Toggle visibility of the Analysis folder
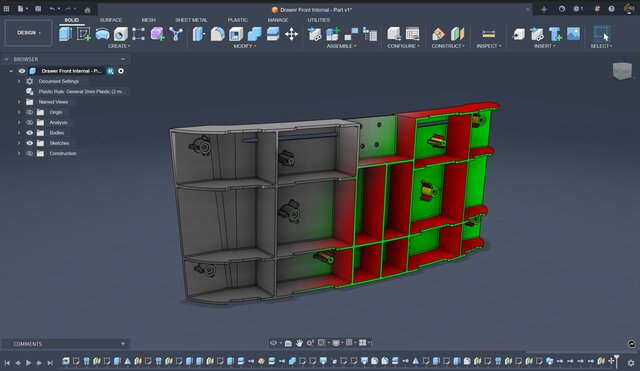The height and width of the screenshot is (371, 640). tap(30, 122)
